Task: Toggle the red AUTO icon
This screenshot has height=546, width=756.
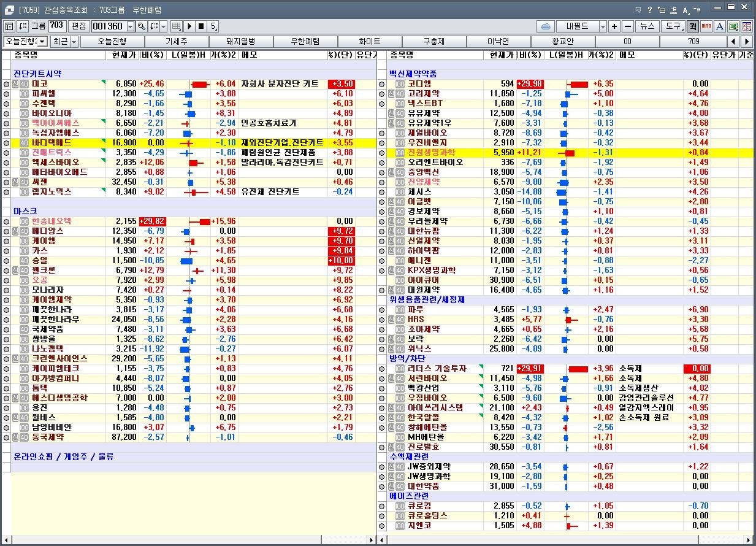Action: tap(706, 26)
